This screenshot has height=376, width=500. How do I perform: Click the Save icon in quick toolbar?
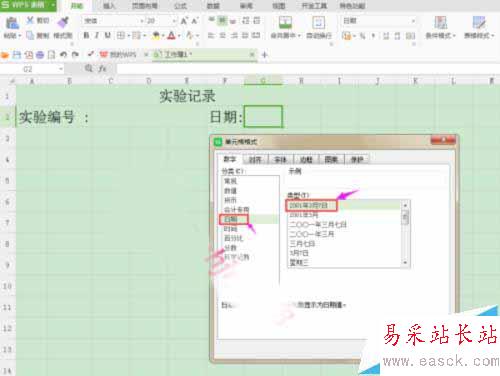(17, 54)
